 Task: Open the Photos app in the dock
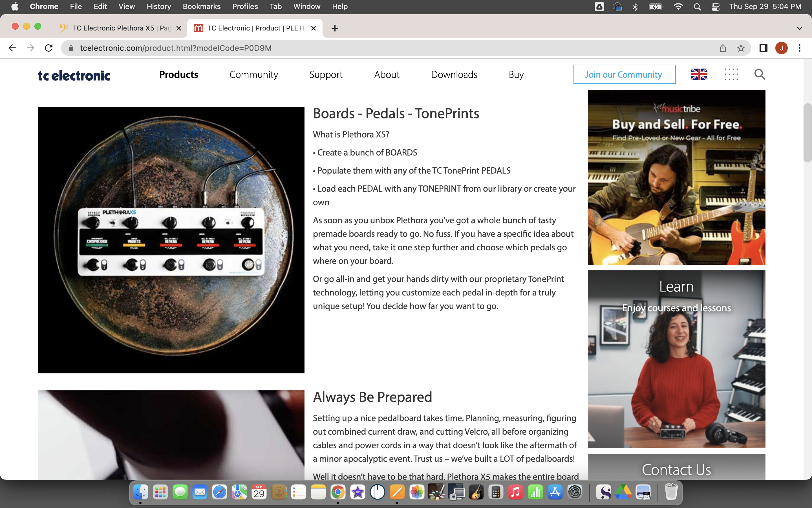click(x=417, y=492)
